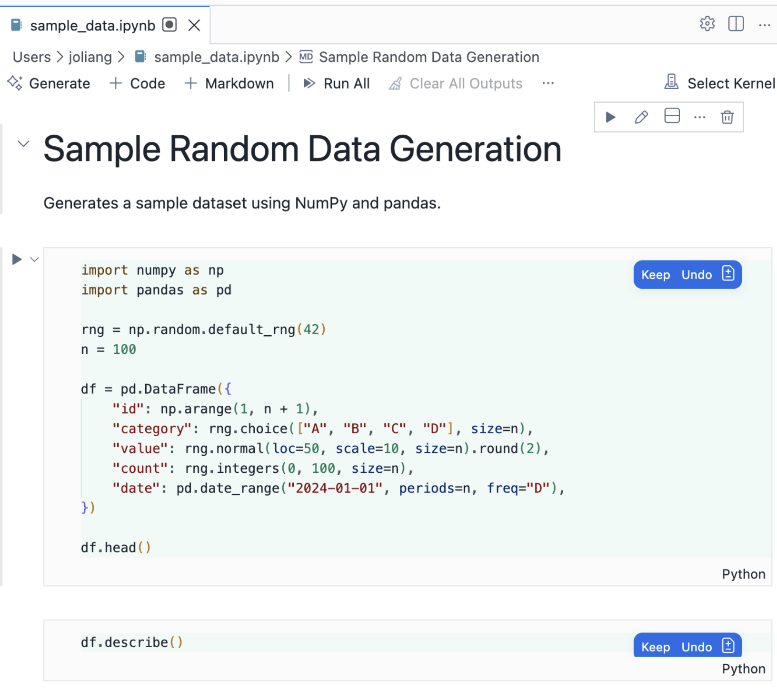
Task: Collapse the Sample Random Data Generation heading
Action: (23, 143)
